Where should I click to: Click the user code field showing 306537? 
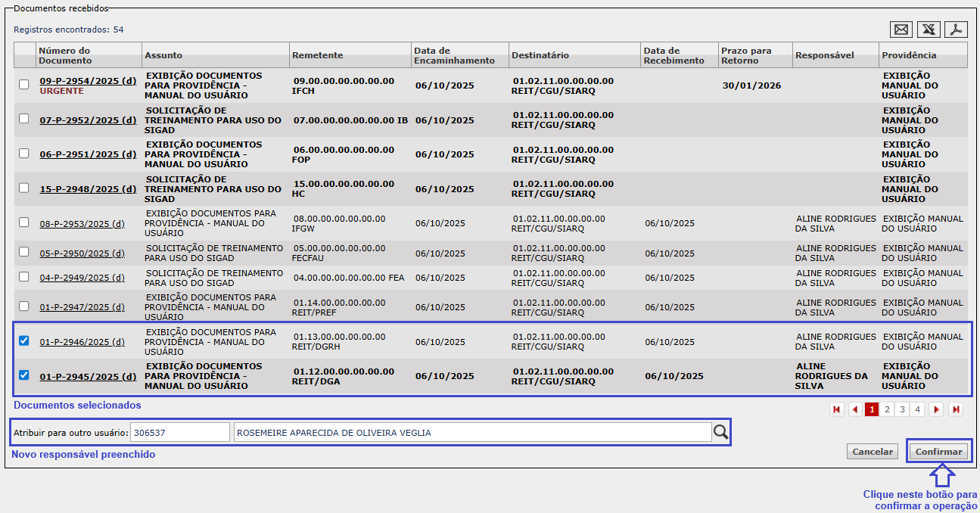tap(179, 433)
